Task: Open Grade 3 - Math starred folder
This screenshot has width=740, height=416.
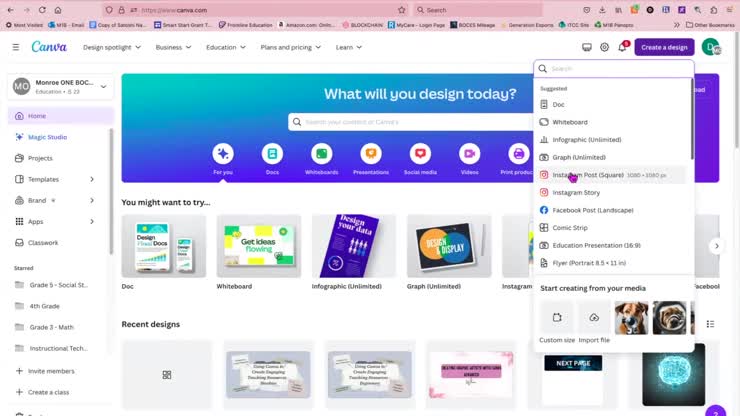Action: (51, 327)
